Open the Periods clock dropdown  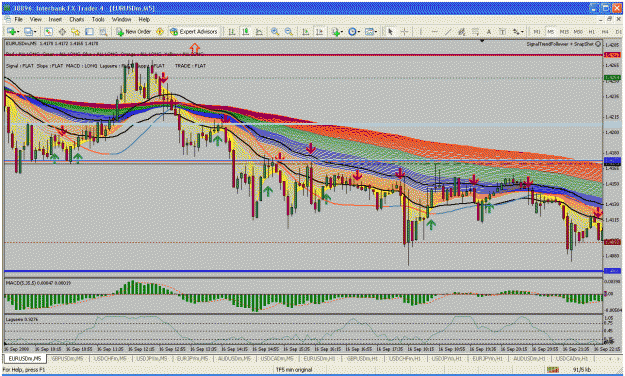pyautogui.click(x=353, y=31)
